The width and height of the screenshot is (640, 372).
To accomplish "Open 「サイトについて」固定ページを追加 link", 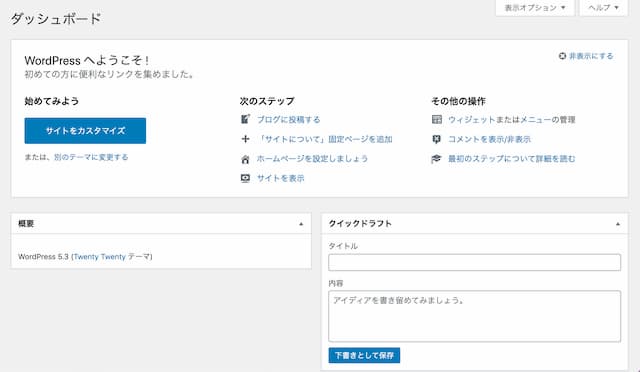I will tap(325, 139).
